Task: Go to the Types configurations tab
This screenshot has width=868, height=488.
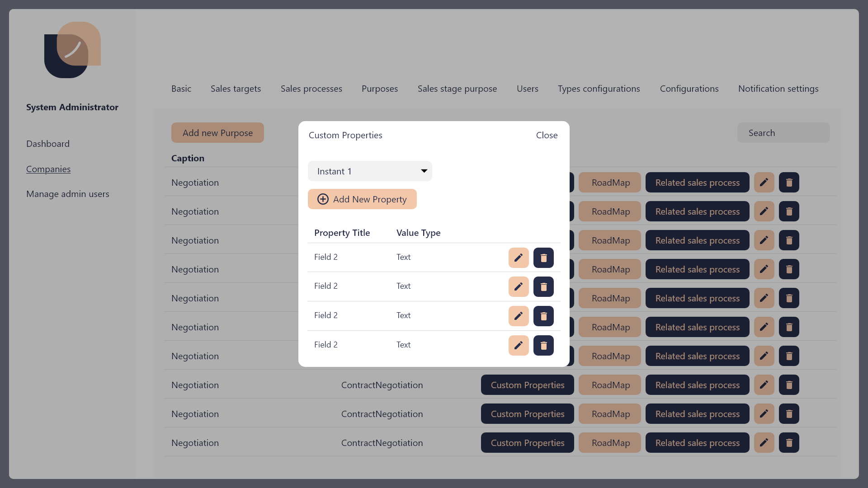Action: click(x=599, y=89)
